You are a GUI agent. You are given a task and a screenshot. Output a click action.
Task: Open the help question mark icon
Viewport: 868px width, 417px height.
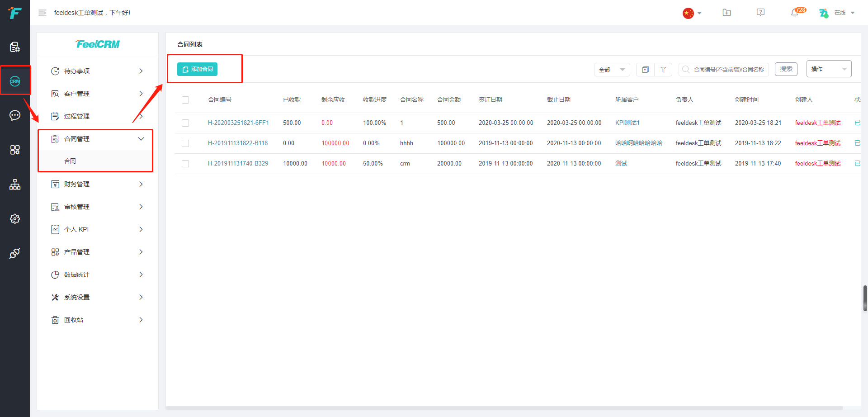760,12
